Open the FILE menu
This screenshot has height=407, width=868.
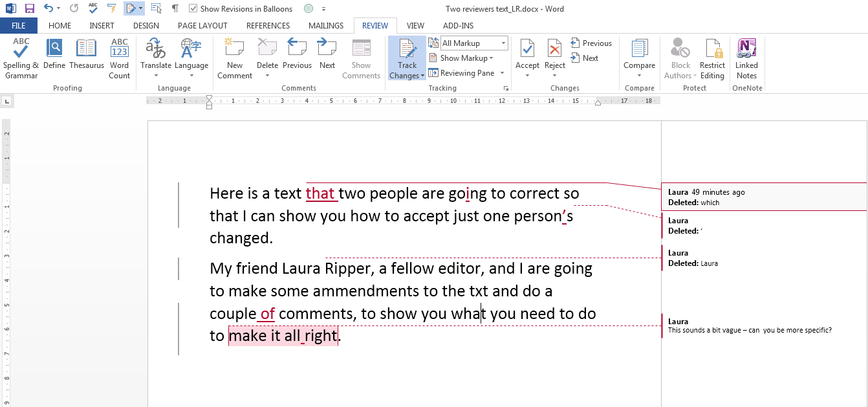(x=19, y=26)
